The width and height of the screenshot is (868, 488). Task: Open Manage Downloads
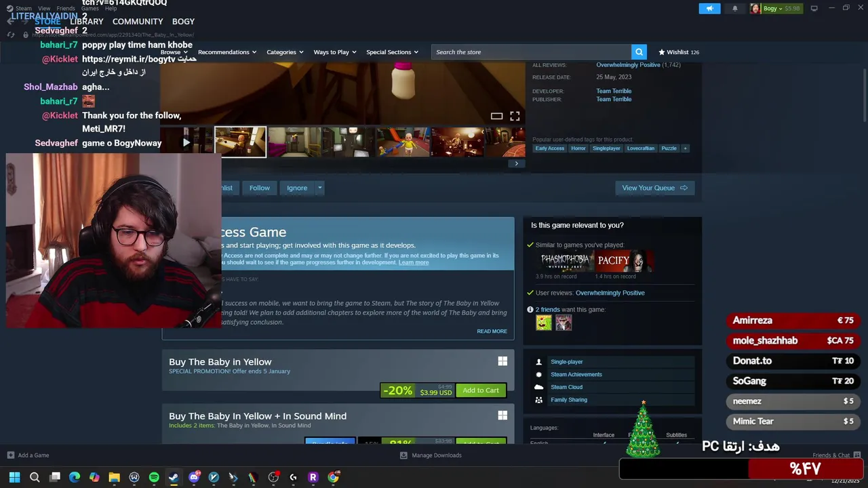coord(431,455)
